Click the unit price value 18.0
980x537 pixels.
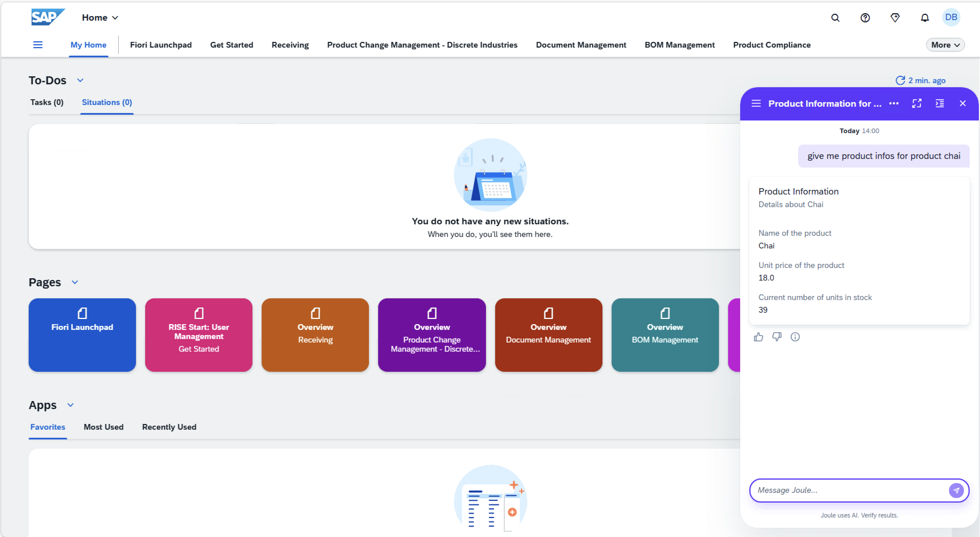[766, 278]
